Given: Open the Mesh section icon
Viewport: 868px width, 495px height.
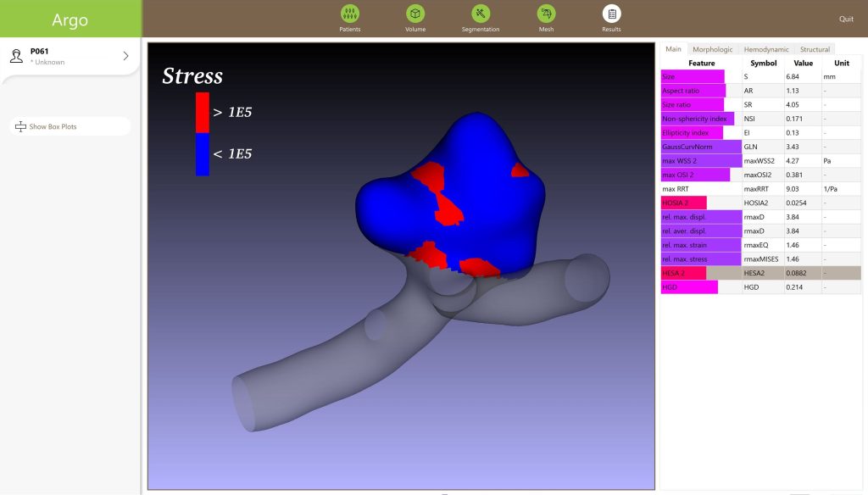Looking at the screenshot, I should click(547, 14).
